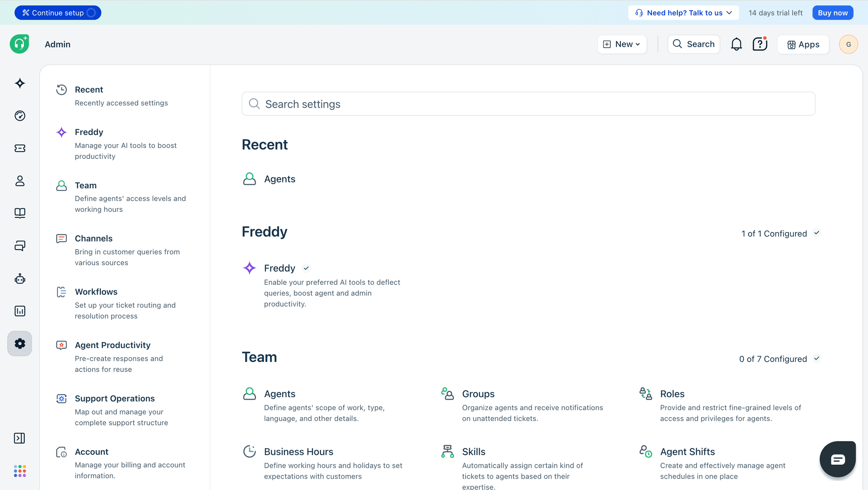Screen dimensions: 868x490
Task: Open the Apps button
Action: pos(803,44)
